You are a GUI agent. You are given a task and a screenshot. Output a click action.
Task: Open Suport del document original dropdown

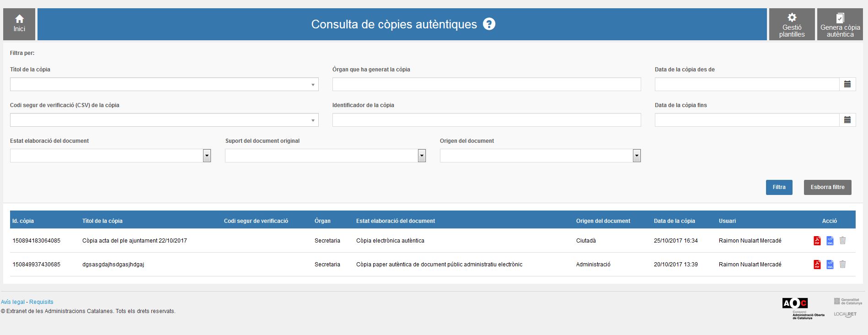click(422, 156)
